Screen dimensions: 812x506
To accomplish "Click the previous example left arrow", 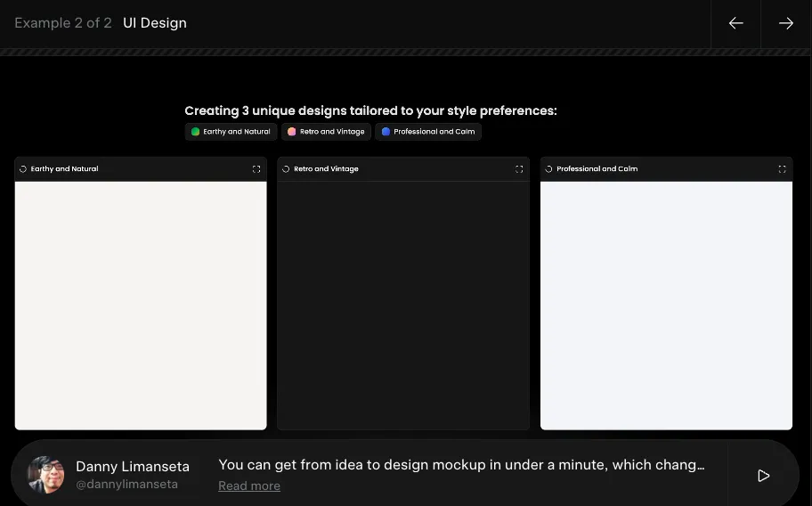I will (735, 24).
